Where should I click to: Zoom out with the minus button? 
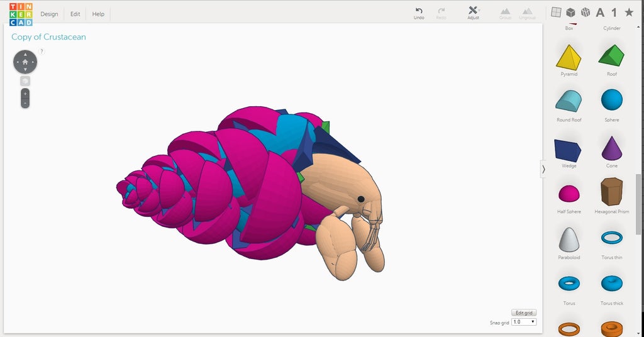25,104
